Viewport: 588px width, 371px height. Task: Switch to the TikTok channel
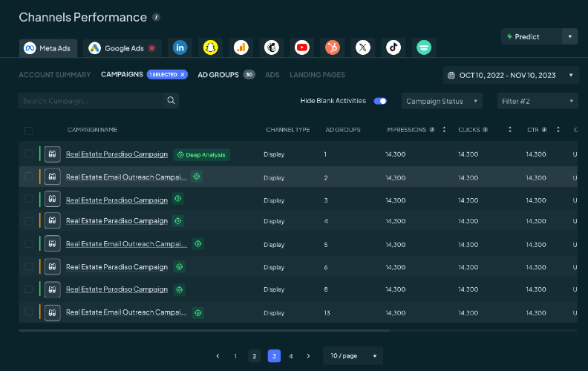(x=393, y=47)
